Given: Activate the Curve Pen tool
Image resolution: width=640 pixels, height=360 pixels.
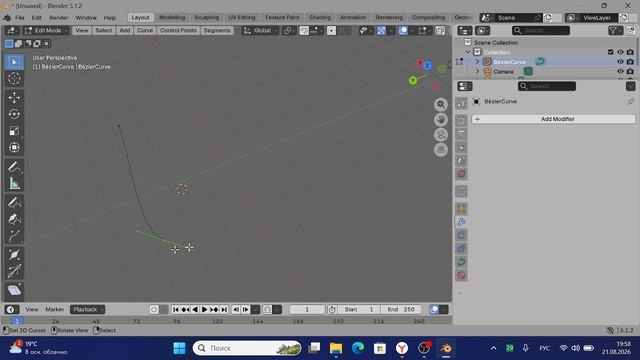Looking at the screenshot, I should (x=14, y=219).
